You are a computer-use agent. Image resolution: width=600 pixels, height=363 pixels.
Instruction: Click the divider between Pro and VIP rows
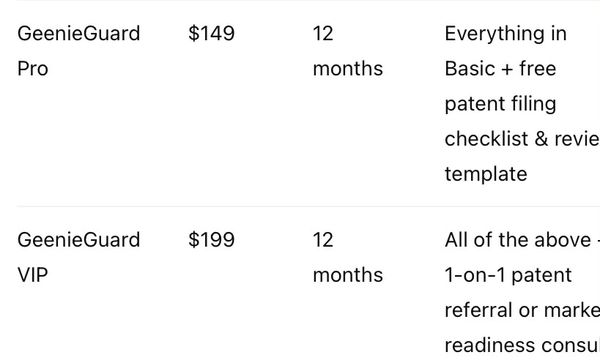point(308,206)
